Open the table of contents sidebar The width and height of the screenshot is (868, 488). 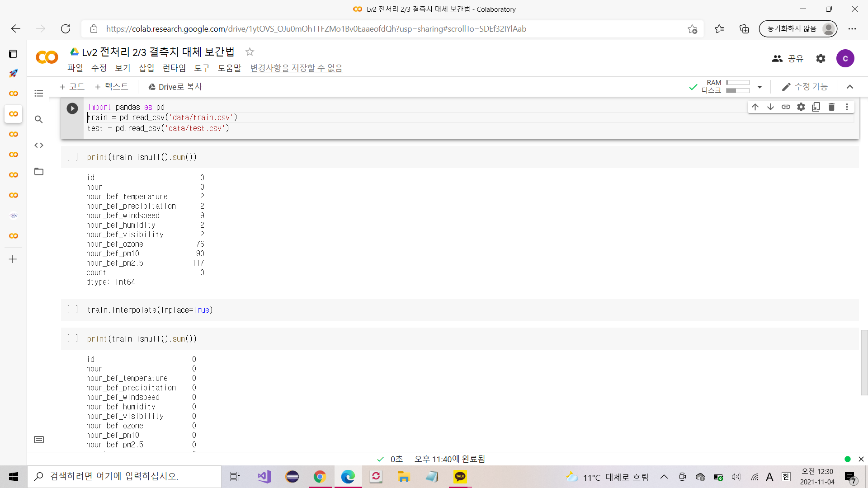[39, 94]
